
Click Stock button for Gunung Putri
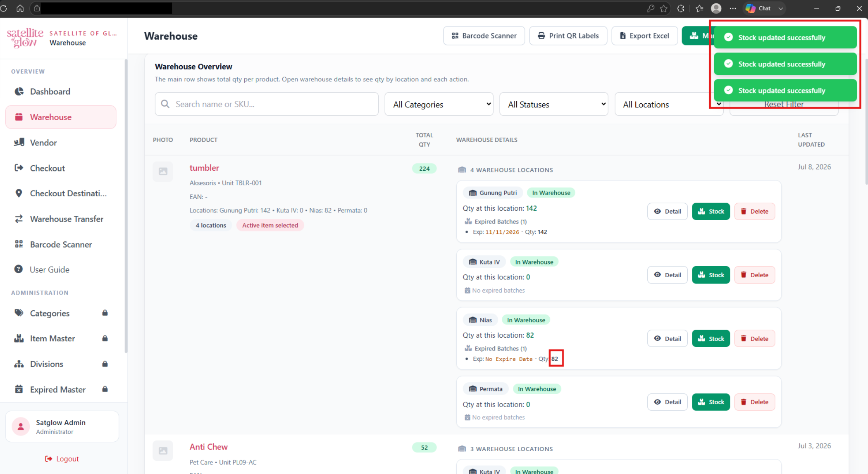[711, 212]
